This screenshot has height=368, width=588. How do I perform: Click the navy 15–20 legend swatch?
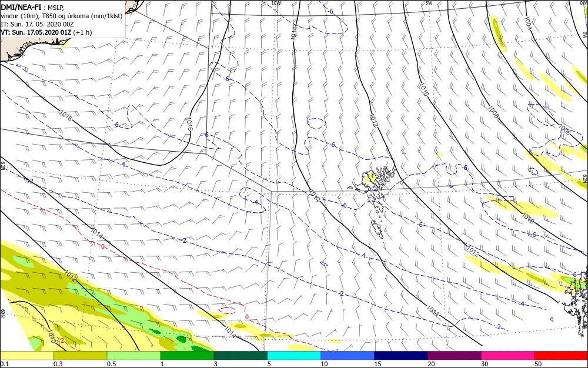point(401,356)
